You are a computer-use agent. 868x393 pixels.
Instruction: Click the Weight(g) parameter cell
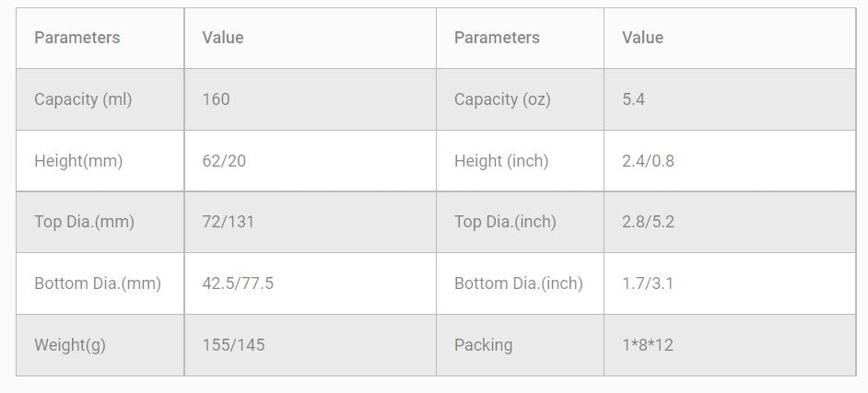(x=70, y=345)
